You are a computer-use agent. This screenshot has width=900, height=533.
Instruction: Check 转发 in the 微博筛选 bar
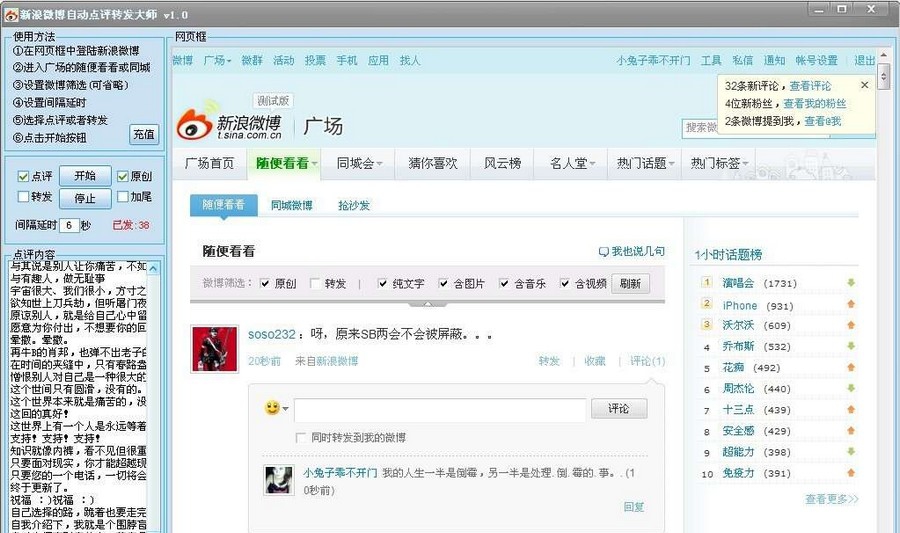[x=315, y=283]
